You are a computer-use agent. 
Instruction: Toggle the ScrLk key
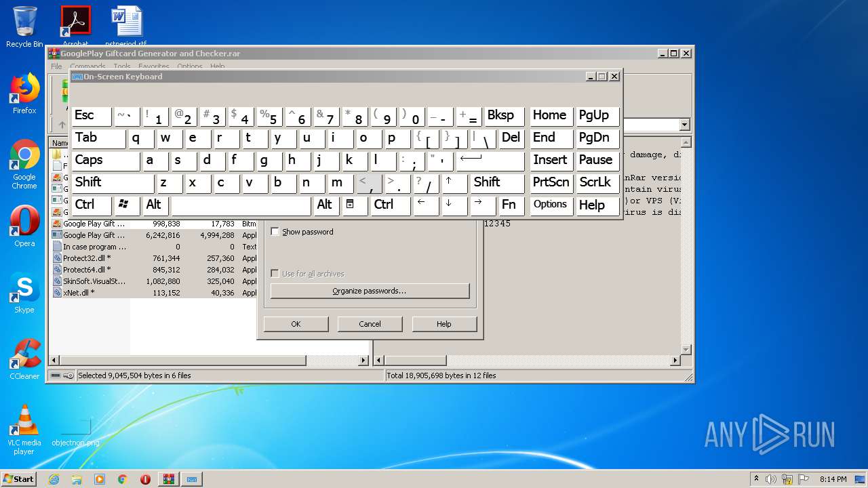click(597, 183)
